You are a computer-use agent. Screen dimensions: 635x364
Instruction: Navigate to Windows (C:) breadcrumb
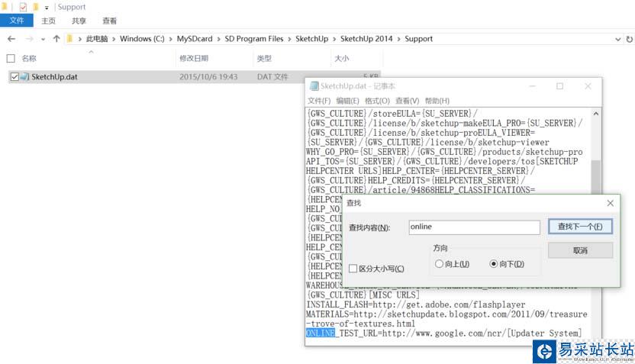tap(142, 39)
